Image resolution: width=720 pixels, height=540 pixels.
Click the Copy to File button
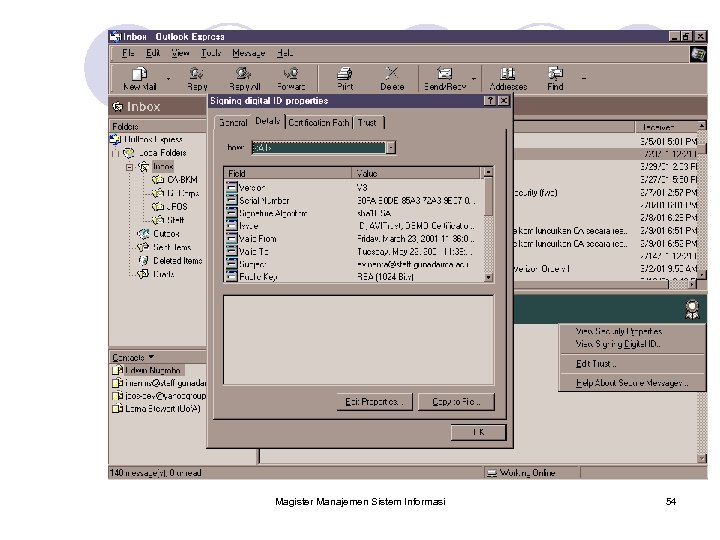[x=456, y=402]
